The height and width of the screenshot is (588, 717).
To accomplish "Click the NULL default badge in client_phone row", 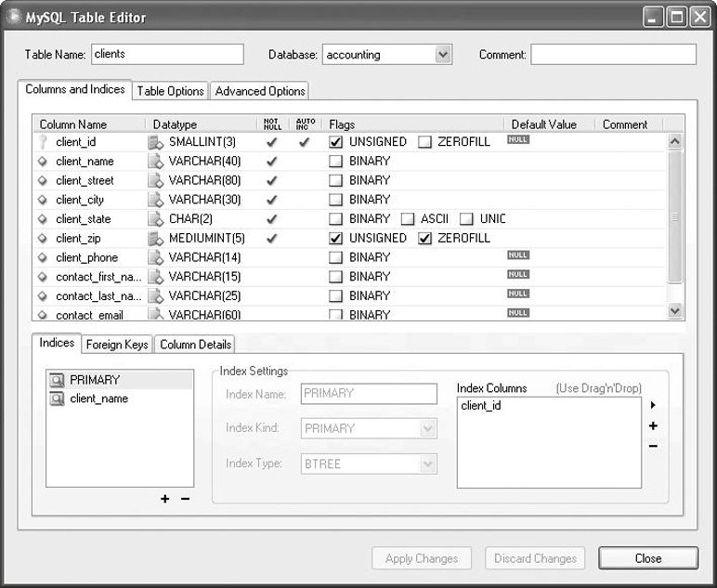I will 518,255.
